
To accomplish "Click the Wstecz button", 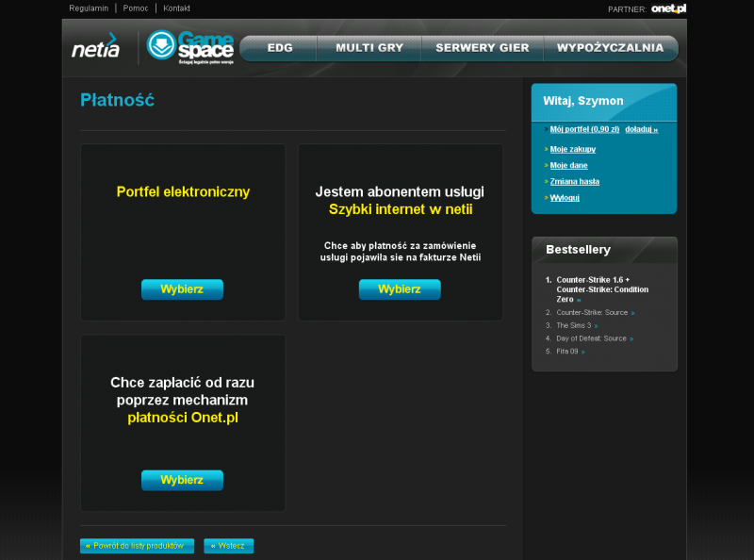I will click(228, 546).
